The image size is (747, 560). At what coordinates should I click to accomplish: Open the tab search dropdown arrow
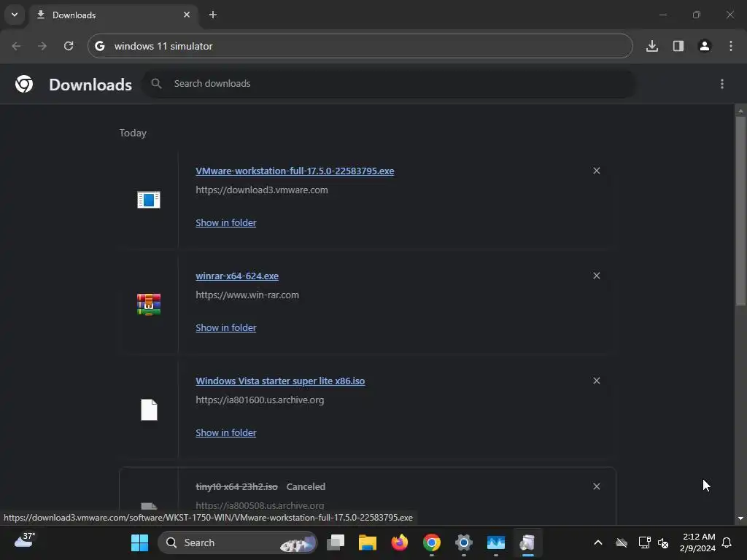point(15,15)
